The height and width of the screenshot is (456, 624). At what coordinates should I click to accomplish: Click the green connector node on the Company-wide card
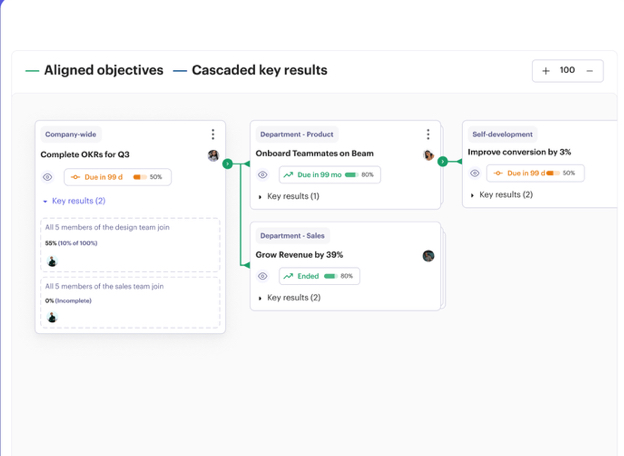point(227,164)
